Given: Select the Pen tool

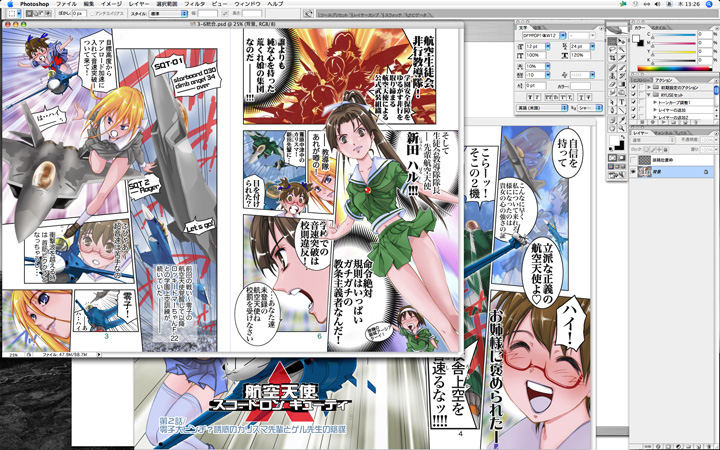Looking at the screenshot, I should [613, 110].
